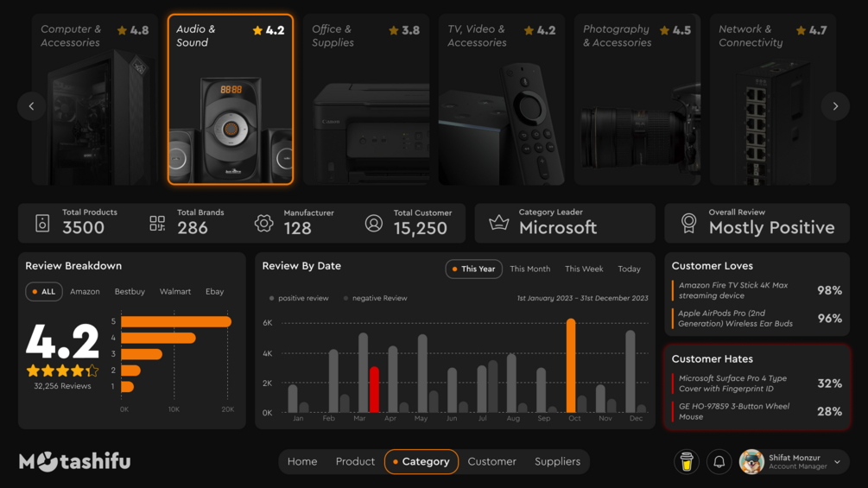Click the five-star rating row under 4.2
Viewport: 868px width, 488px height.
62,371
